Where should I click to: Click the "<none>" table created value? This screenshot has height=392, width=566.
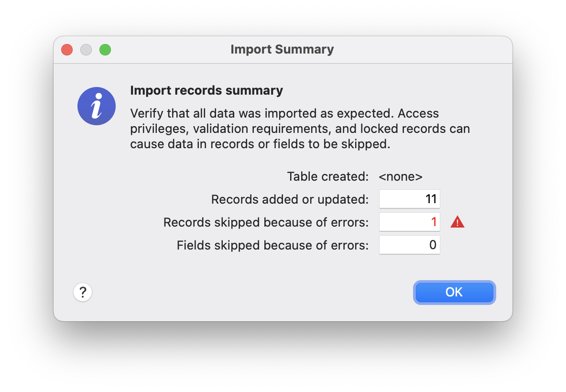pos(401,176)
